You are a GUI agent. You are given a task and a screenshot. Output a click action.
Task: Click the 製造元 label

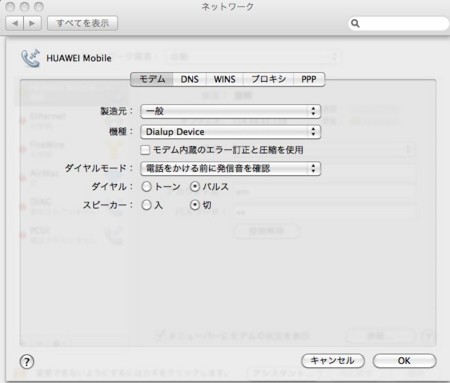click(x=117, y=111)
